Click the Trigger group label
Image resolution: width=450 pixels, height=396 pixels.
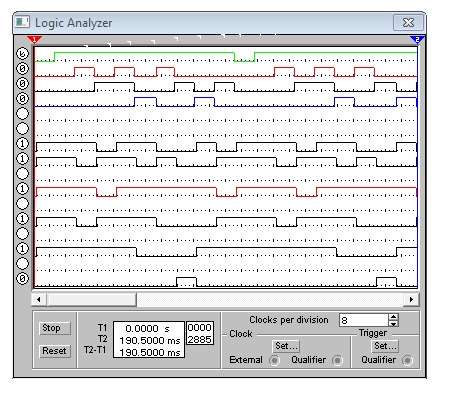(373, 333)
